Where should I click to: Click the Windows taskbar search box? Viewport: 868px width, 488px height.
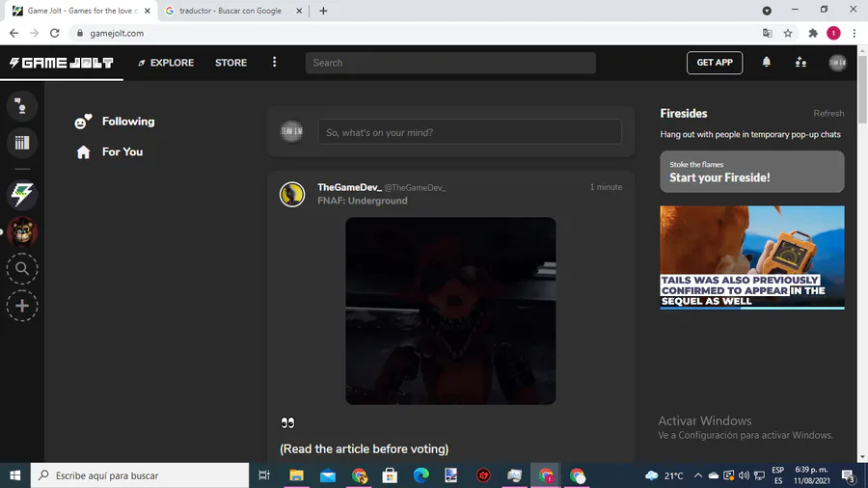[140, 475]
